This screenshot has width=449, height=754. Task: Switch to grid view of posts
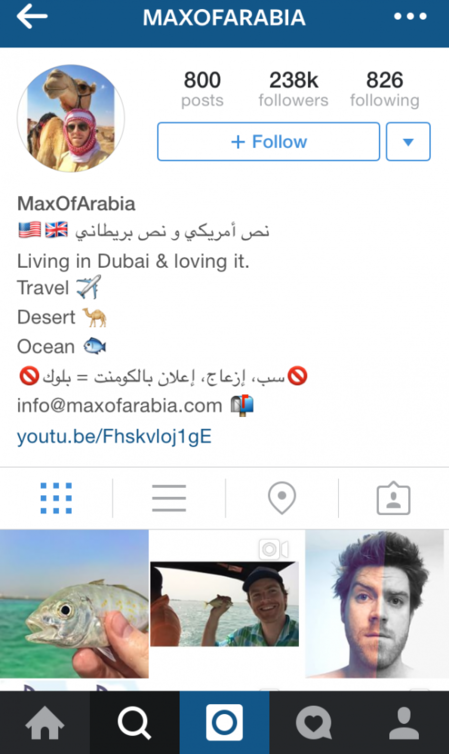(56, 498)
